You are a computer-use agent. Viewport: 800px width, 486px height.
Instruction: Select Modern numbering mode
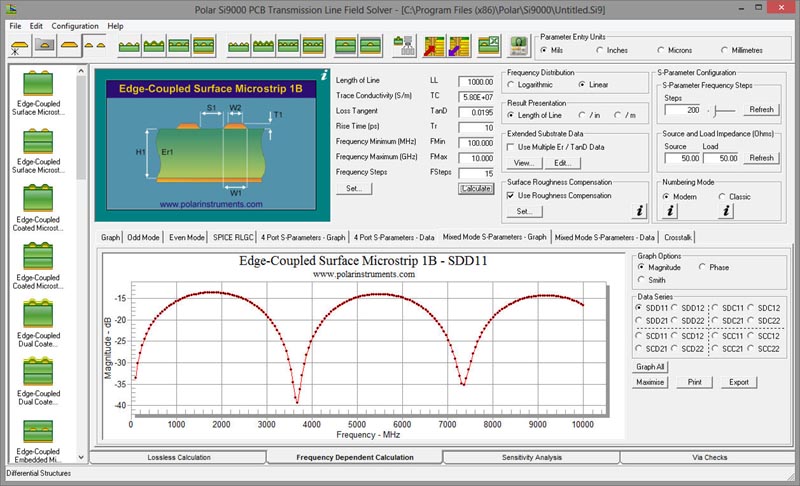tap(680, 196)
